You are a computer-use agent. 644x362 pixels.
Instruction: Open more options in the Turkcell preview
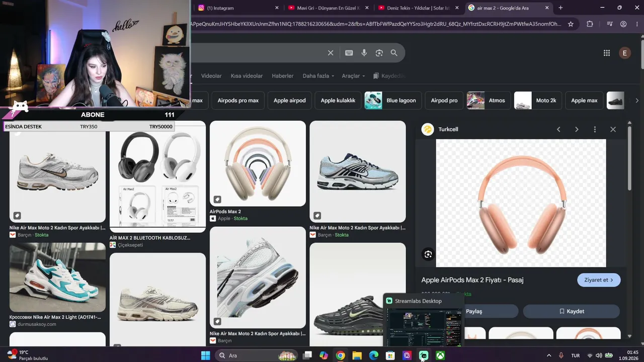(x=595, y=129)
